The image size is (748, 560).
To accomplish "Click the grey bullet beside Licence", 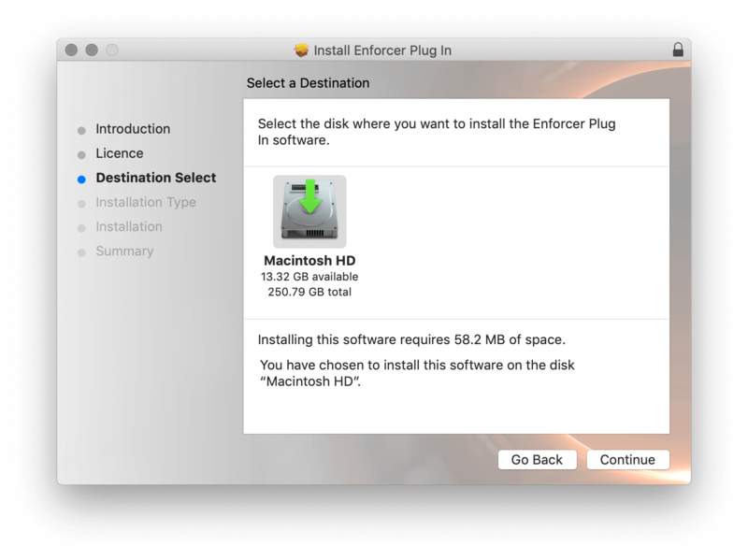I will [x=81, y=154].
